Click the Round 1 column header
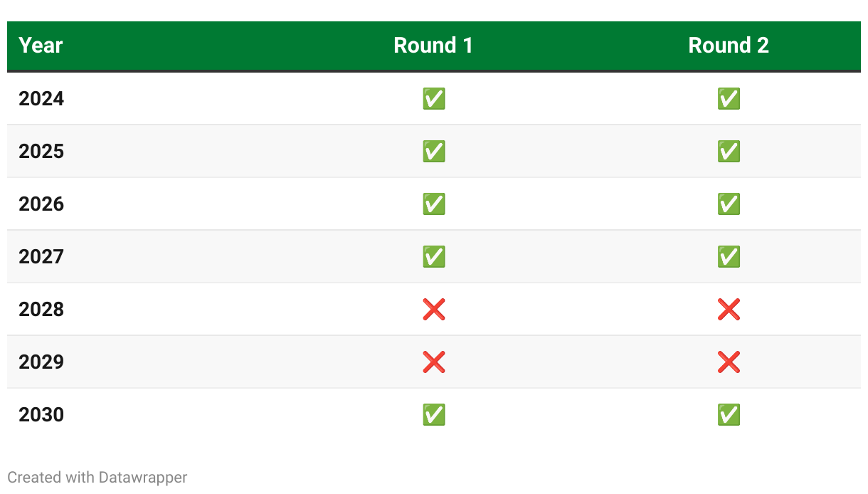The height and width of the screenshot is (494, 868). pos(433,46)
